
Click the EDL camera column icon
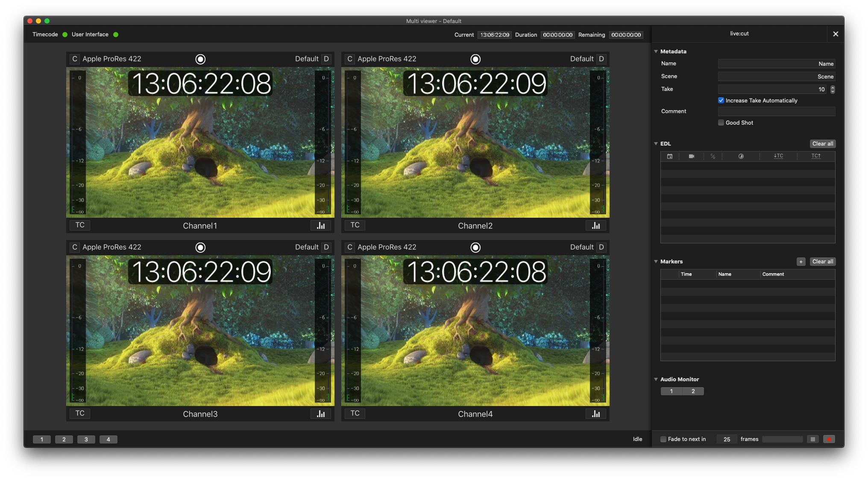[x=692, y=156]
